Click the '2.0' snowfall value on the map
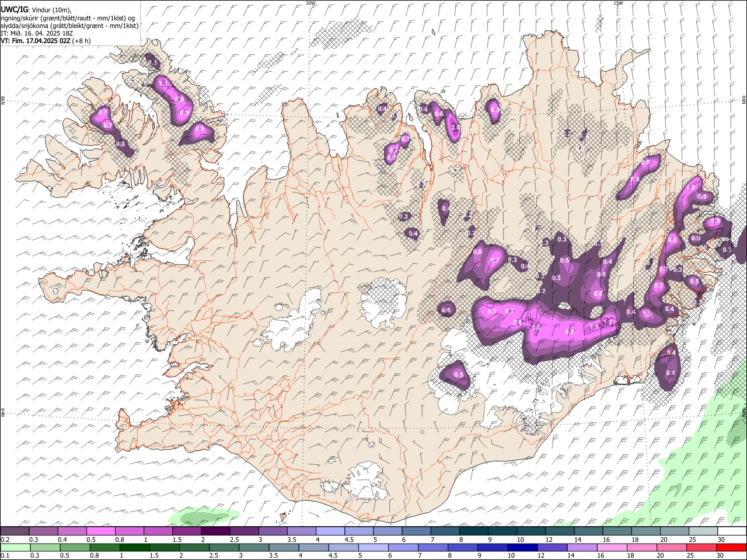The height and width of the screenshot is (560, 747). click(456, 127)
